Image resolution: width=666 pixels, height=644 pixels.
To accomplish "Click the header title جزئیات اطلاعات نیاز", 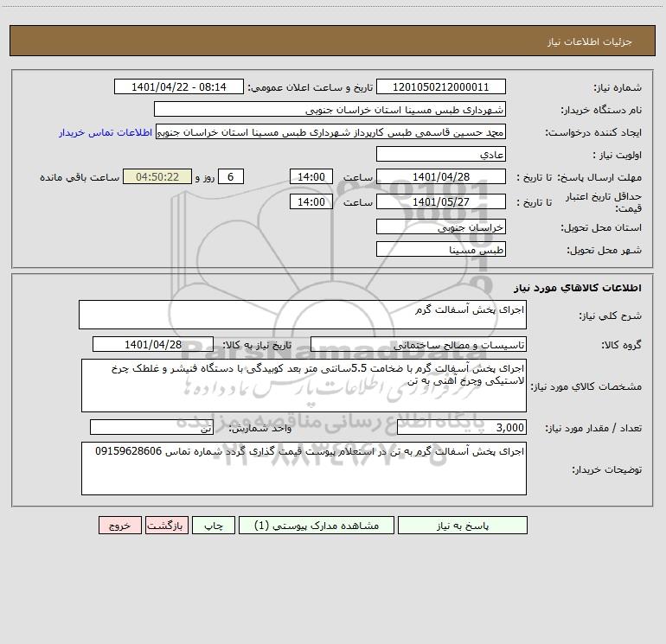I will point(590,41).
